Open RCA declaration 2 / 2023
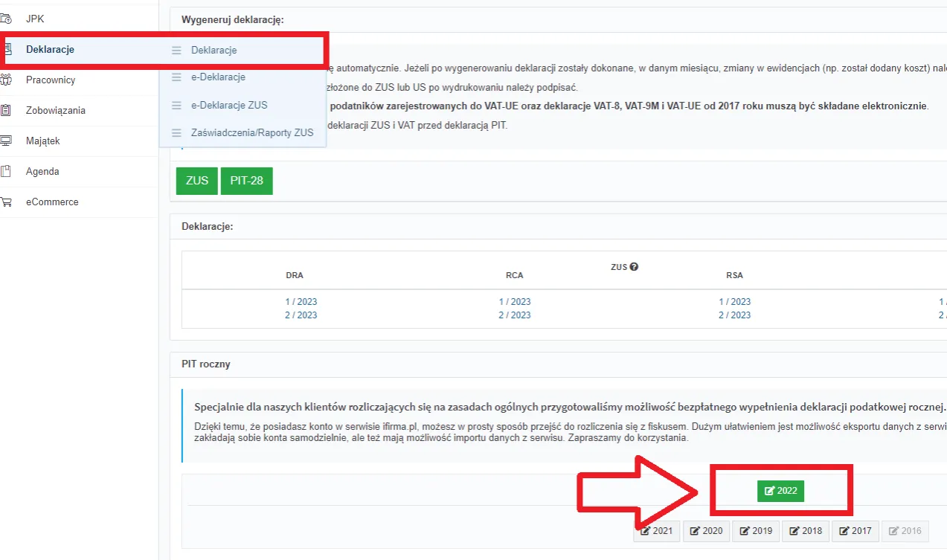Image resolution: width=947 pixels, height=560 pixels. tap(515, 315)
